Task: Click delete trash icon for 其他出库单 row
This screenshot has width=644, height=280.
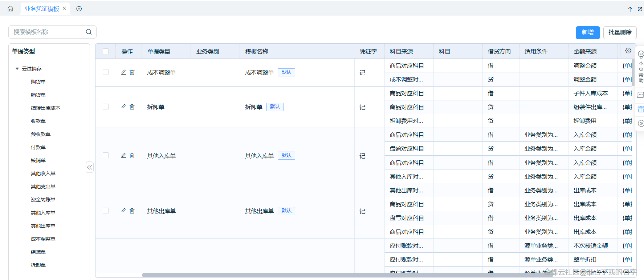Action: tap(132, 211)
